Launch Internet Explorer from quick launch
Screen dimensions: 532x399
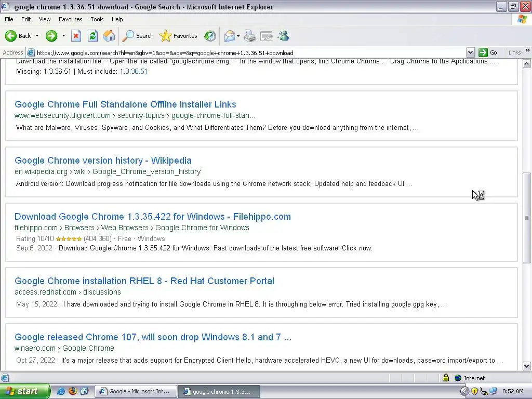[x=61, y=391]
